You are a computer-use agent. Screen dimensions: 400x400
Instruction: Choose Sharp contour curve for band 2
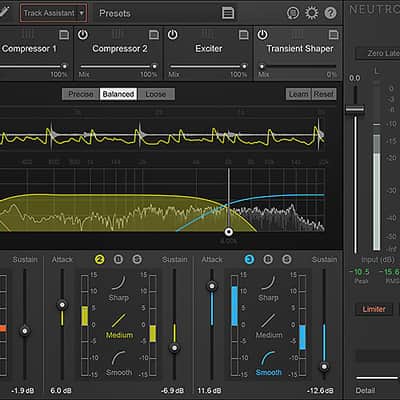(x=119, y=288)
